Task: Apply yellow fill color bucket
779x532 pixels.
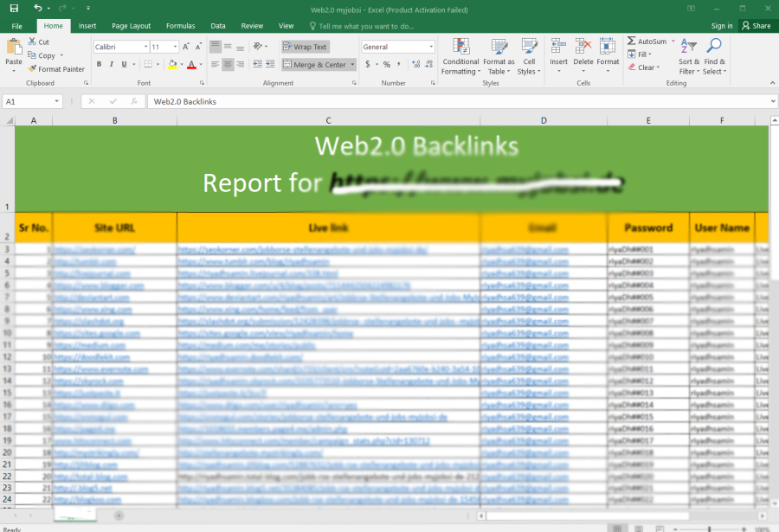Action: (172, 64)
